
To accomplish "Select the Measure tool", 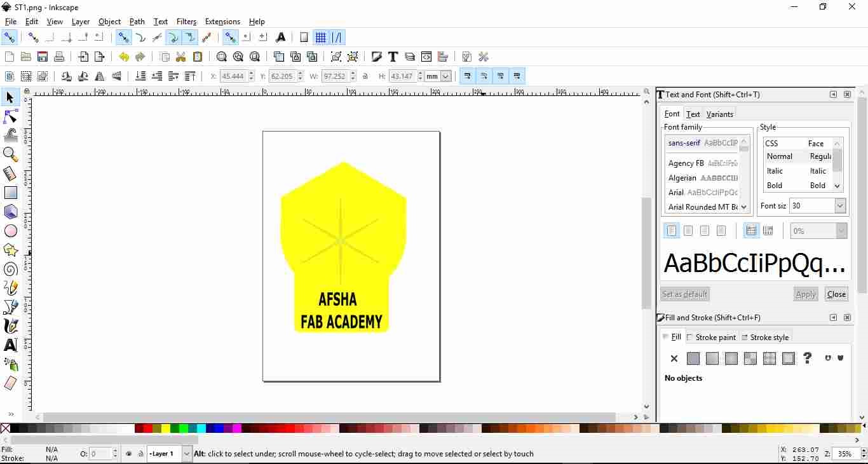I will (10, 174).
